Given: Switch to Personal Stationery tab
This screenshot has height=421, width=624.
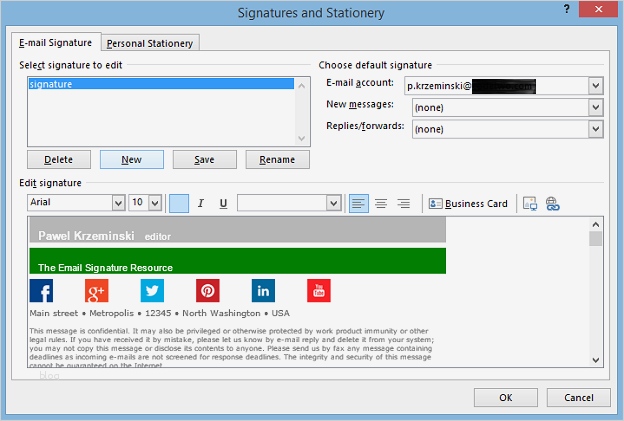Looking at the screenshot, I should coord(150,43).
